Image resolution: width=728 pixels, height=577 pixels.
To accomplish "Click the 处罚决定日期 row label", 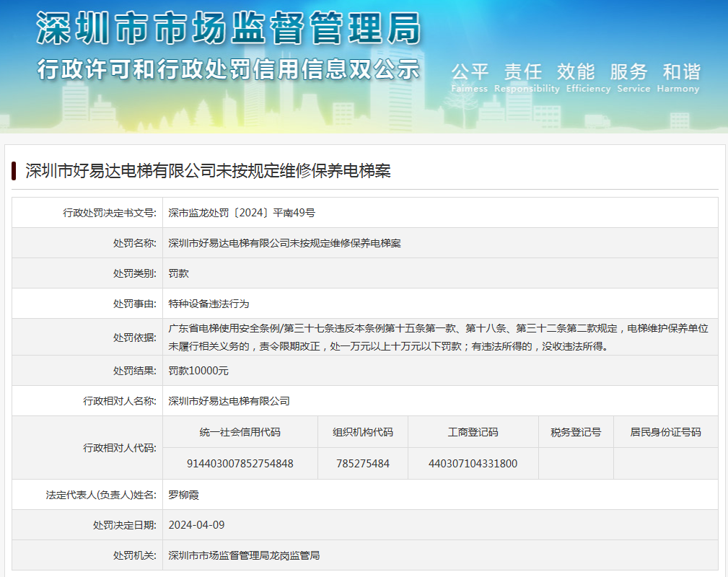I will [x=125, y=525].
